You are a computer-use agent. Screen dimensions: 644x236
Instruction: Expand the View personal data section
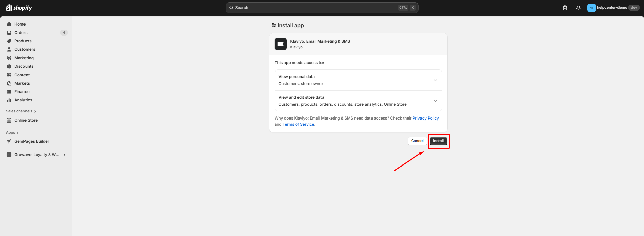tap(435, 80)
